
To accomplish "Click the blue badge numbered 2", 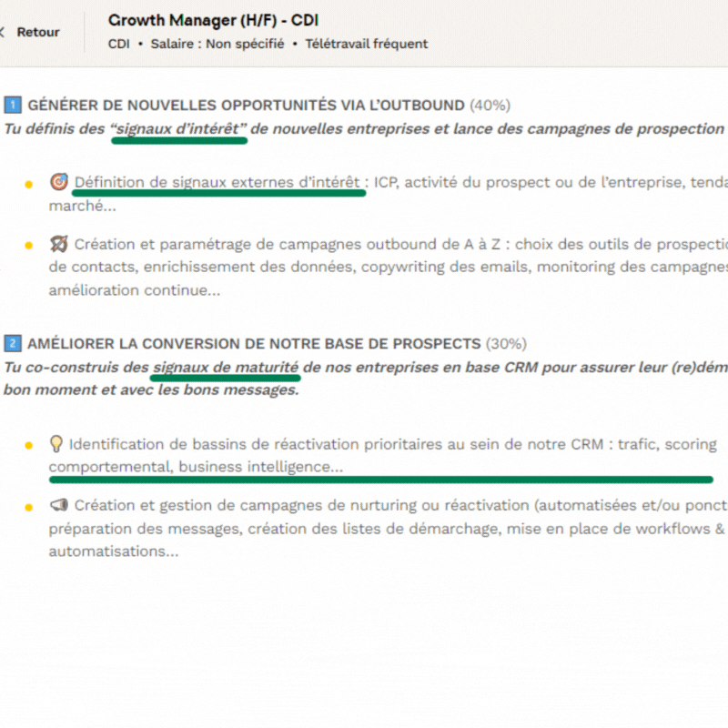I will [11, 344].
